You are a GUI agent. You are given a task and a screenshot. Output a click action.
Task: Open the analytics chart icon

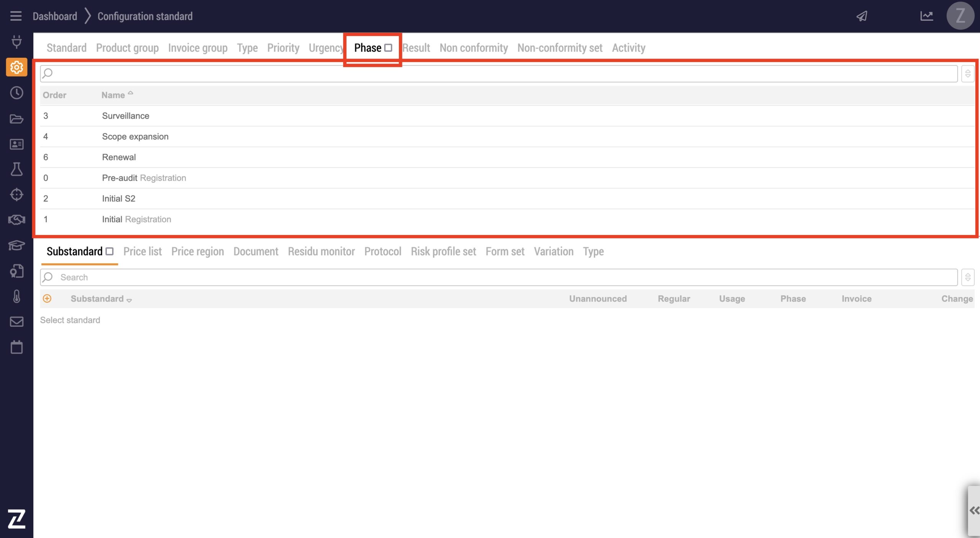tap(926, 16)
